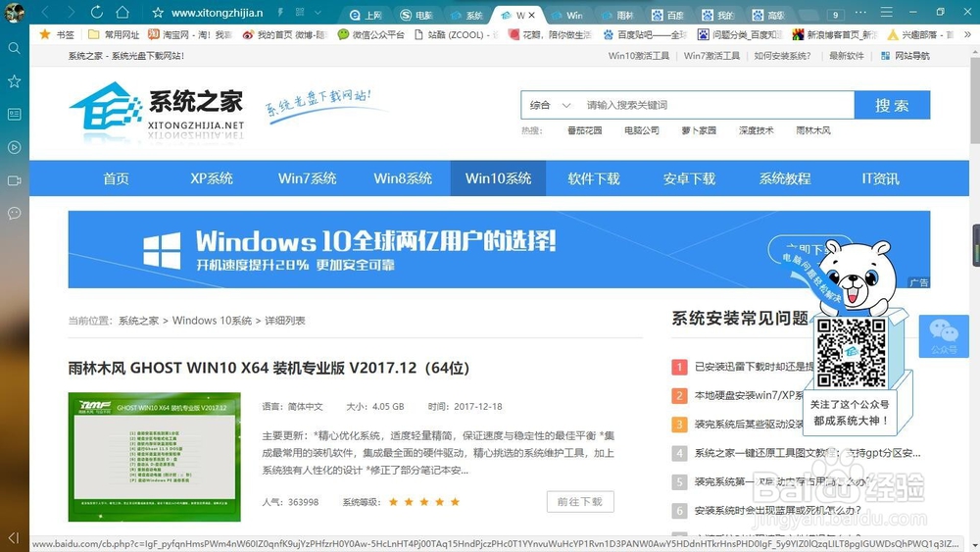
Task: Switch to the 电脑 tab
Action: tap(416, 15)
